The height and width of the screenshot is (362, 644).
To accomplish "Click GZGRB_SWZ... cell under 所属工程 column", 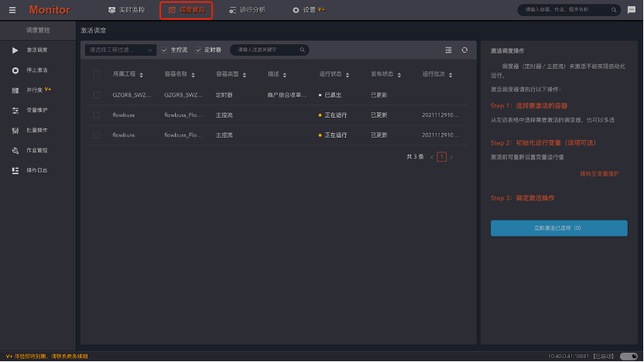I will click(x=132, y=95).
